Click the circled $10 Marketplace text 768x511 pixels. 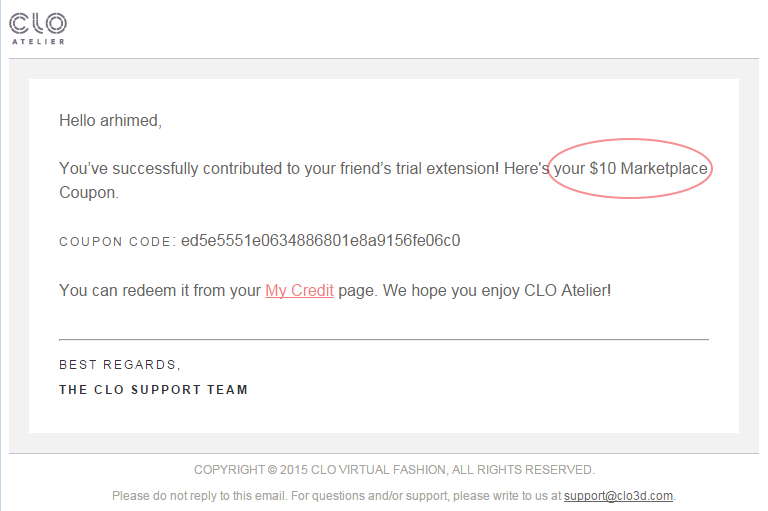point(631,169)
